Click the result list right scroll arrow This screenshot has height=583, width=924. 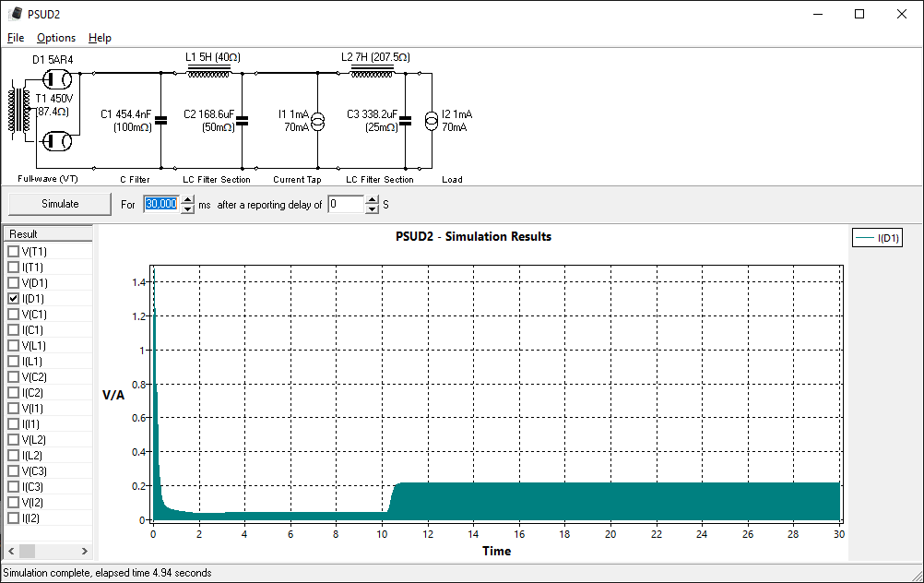[85, 551]
